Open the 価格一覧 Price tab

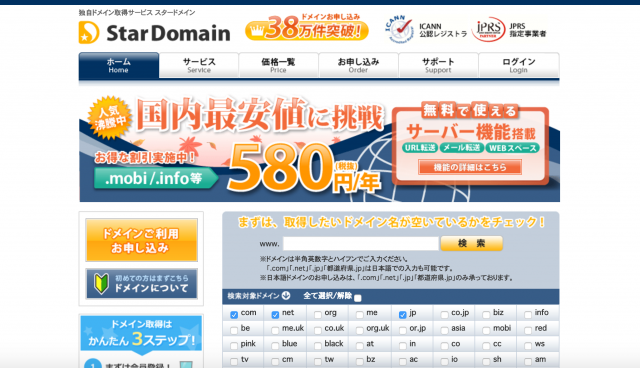click(x=278, y=65)
